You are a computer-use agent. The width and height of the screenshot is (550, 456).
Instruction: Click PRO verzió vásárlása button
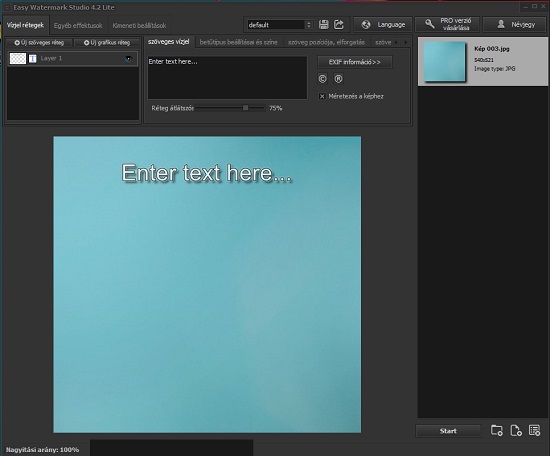(447, 24)
